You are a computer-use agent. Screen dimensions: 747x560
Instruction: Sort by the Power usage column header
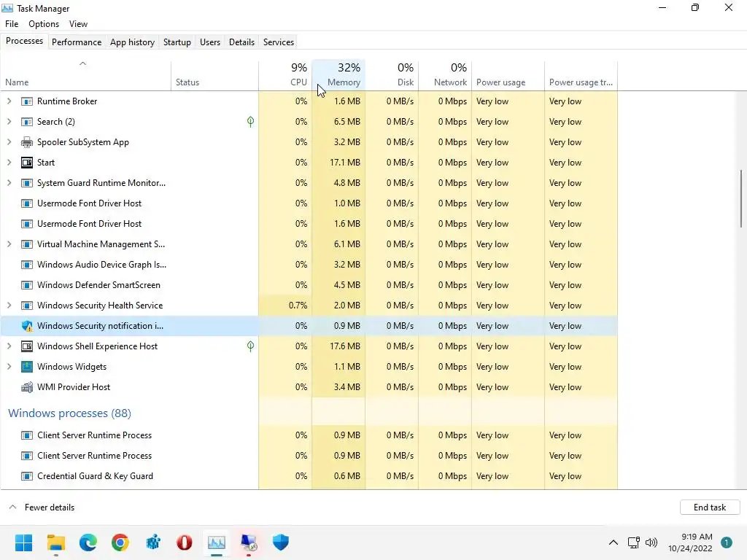tap(508, 75)
